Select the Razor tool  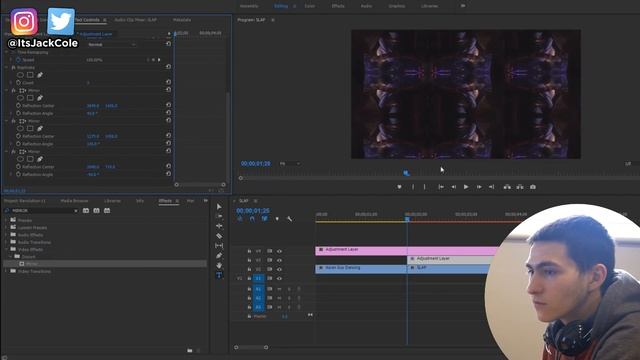click(219, 236)
